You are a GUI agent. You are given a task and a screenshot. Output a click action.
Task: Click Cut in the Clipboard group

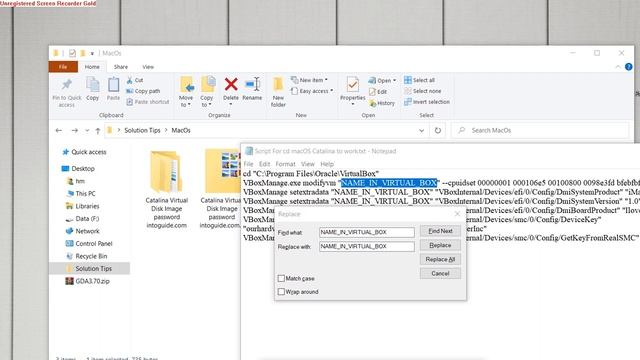pyautogui.click(x=135, y=80)
